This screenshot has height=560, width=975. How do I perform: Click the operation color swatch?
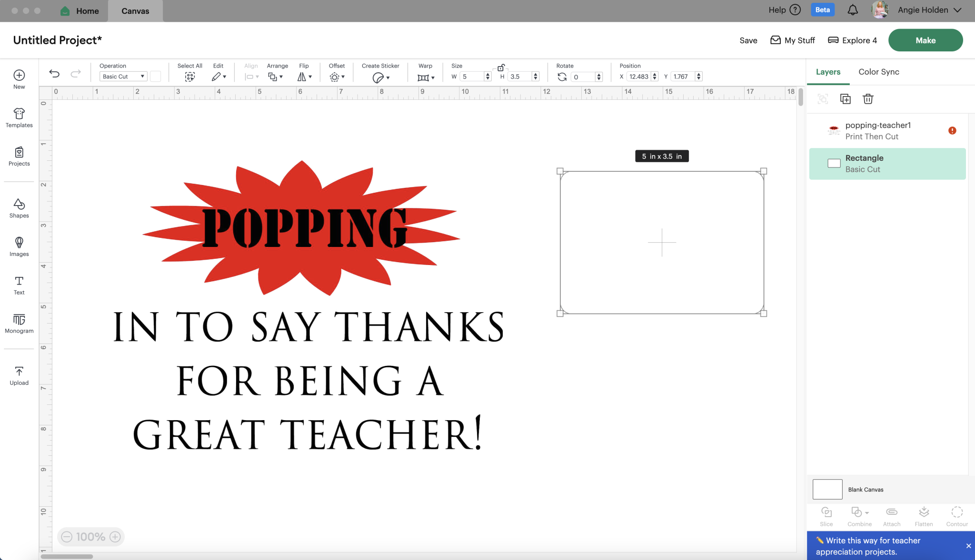click(156, 76)
